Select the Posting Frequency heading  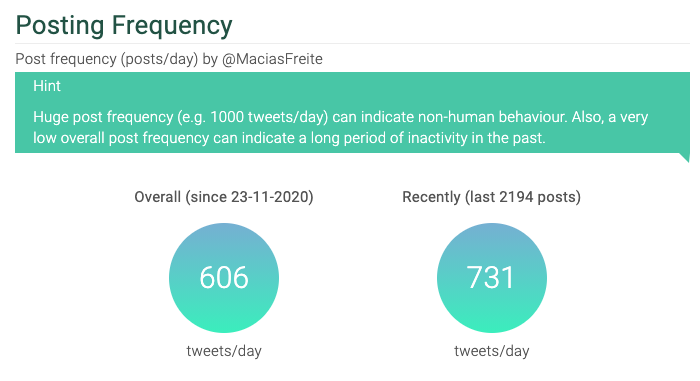124,25
